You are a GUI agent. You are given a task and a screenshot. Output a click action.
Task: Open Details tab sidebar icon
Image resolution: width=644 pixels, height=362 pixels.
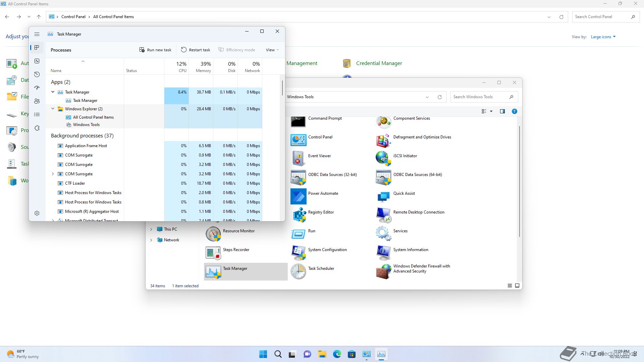tap(37, 115)
